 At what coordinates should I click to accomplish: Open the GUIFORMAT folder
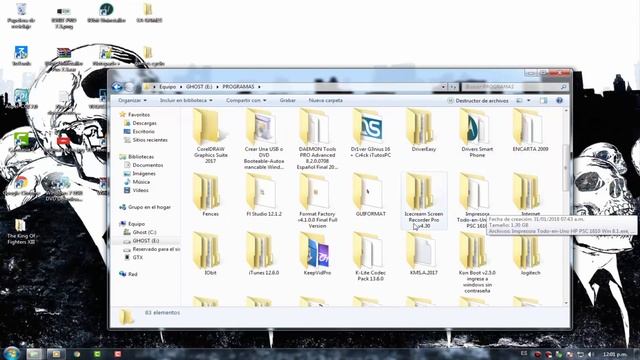point(370,195)
